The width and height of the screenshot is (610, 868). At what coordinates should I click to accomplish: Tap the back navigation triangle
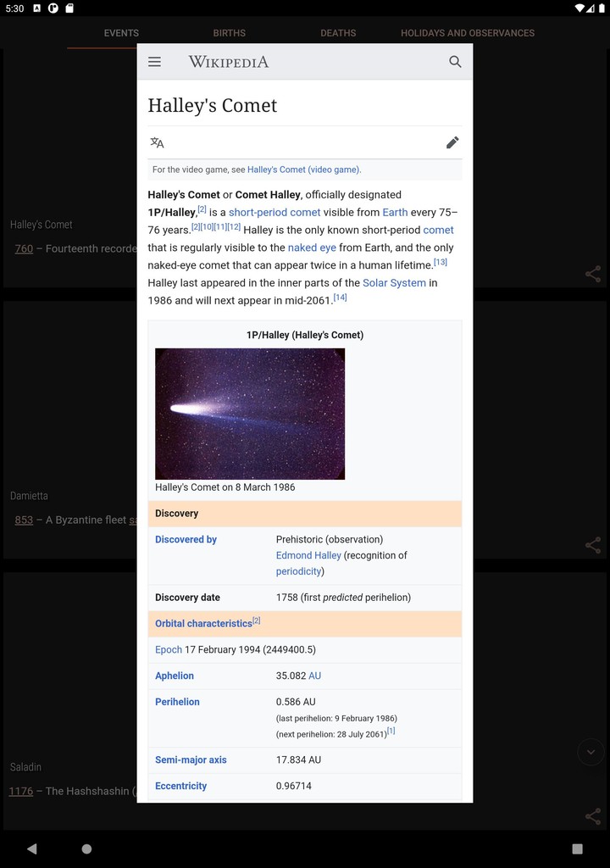(31, 848)
